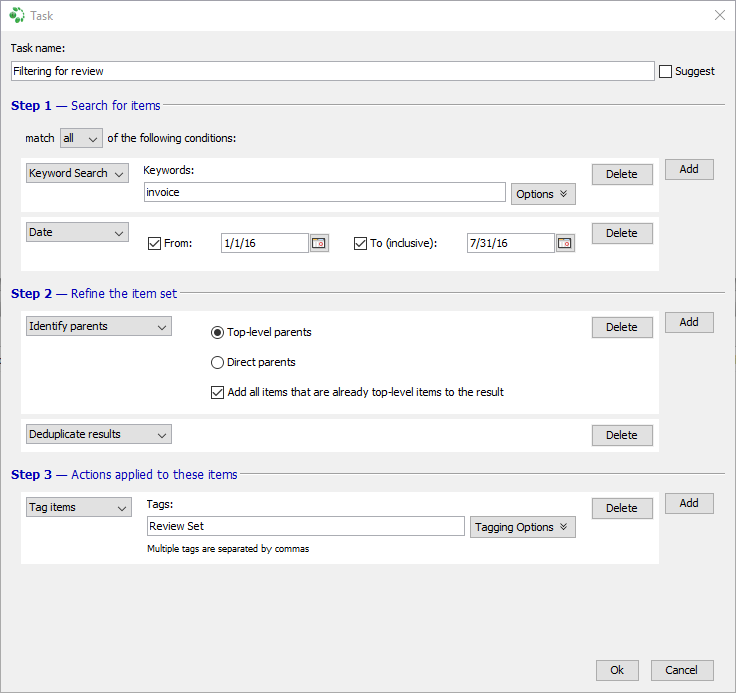736x693 pixels.
Task: Uncheck the To (inclusive) checkbox
Action: pos(361,243)
